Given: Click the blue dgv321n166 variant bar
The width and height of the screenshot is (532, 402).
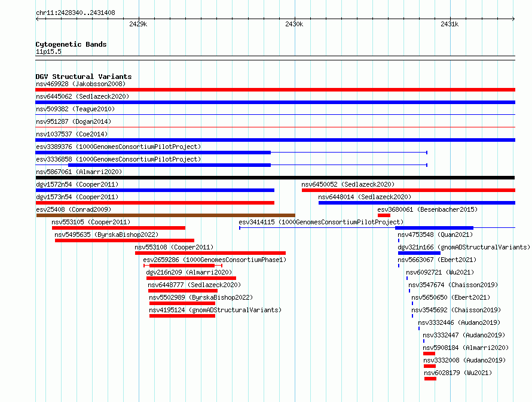Looking at the screenshot, I should pyautogui.click(x=420, y=253).
